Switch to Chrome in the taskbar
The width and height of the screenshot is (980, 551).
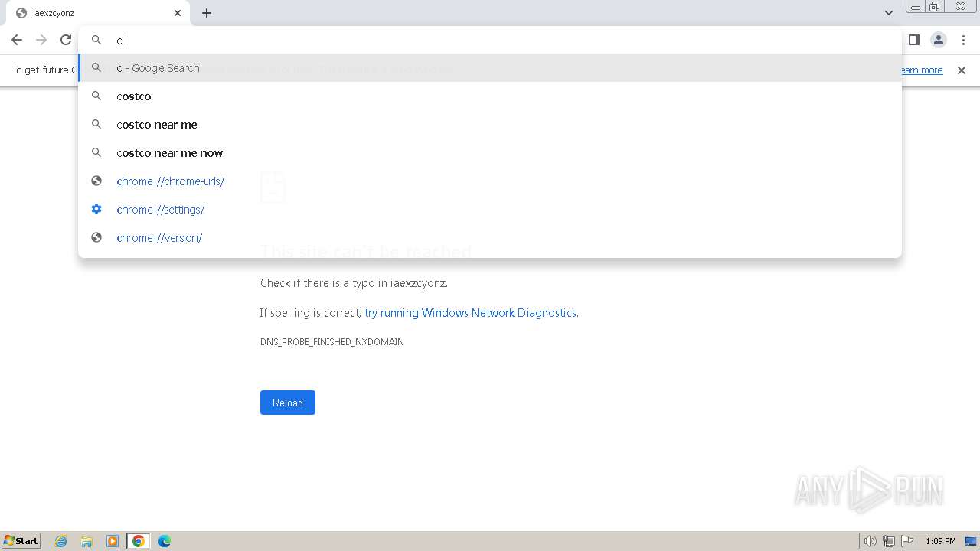pyautogui.click(x=139, y=541)
